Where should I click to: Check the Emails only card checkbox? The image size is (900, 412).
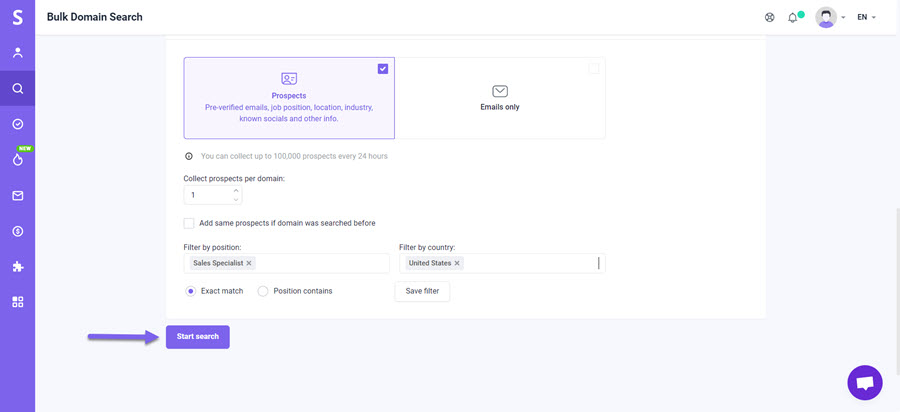click(594, 69)
